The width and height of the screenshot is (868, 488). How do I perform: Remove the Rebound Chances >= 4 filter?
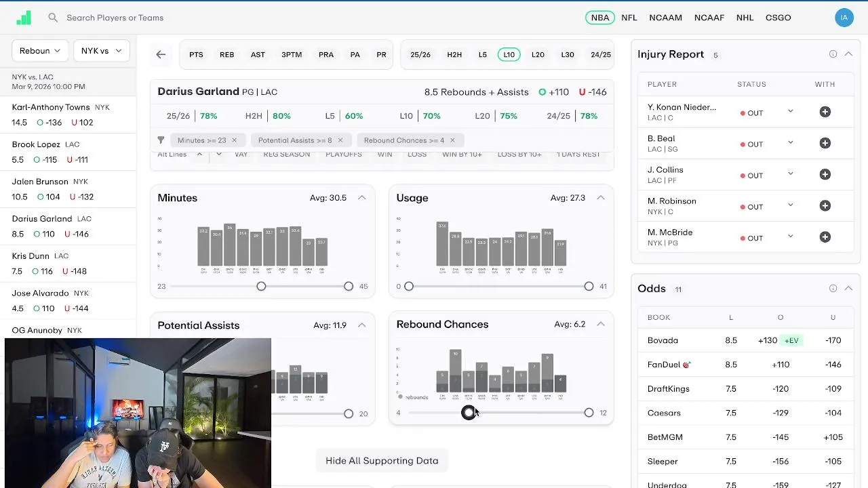[452, 140]
